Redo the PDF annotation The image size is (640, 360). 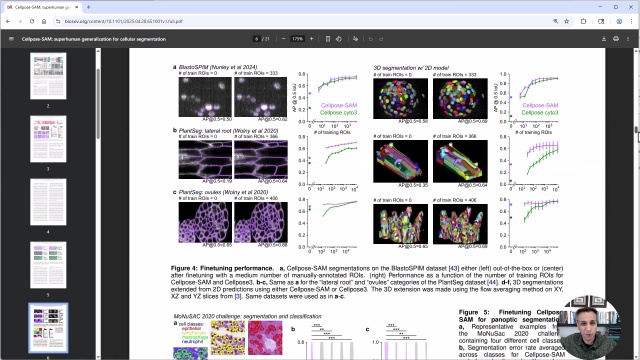click(x=381, y=39)
